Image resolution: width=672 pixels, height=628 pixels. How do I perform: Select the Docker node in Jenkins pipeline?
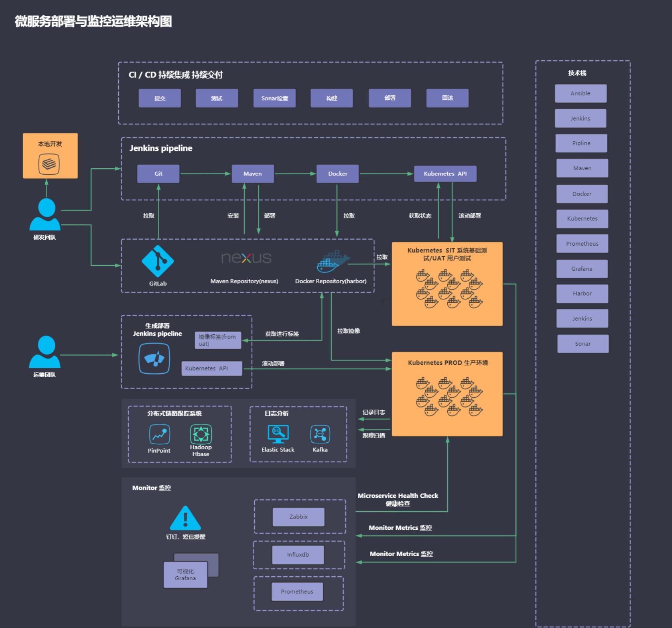pyautogui.click(x=337, y=174)
